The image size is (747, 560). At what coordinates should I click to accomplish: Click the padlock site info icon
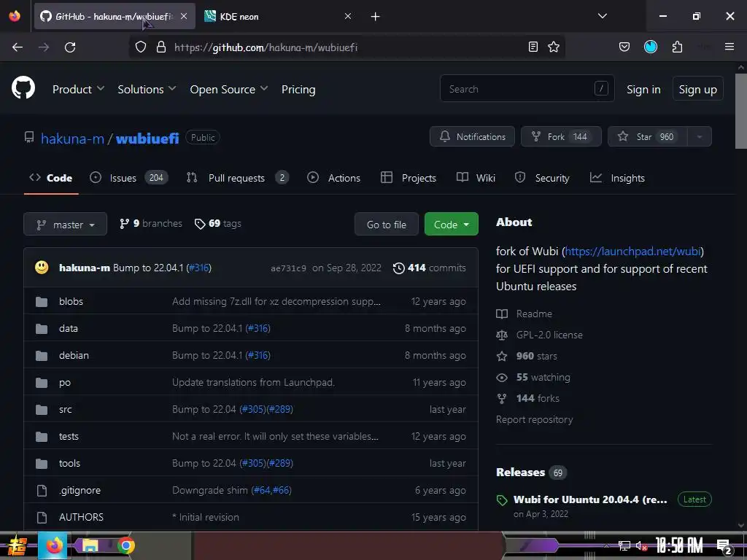[161, 47]
